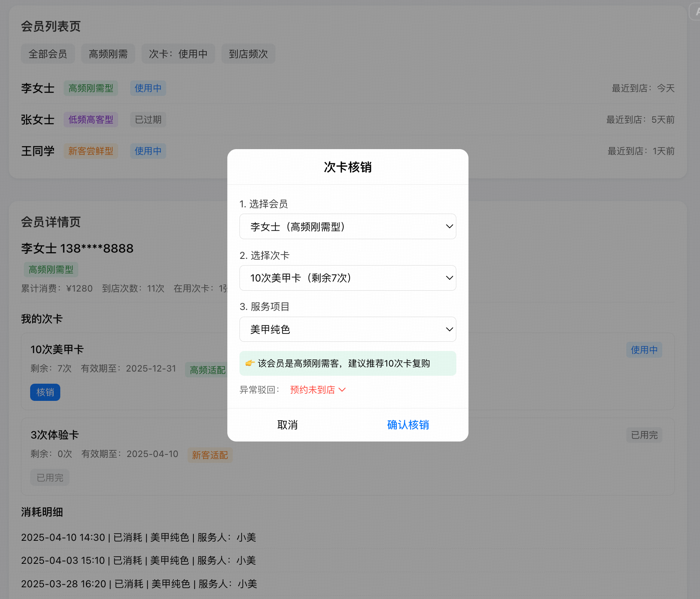Choose the 到店频次 filter tab
This screenshot has height=599, width=700.
point(248,54)
